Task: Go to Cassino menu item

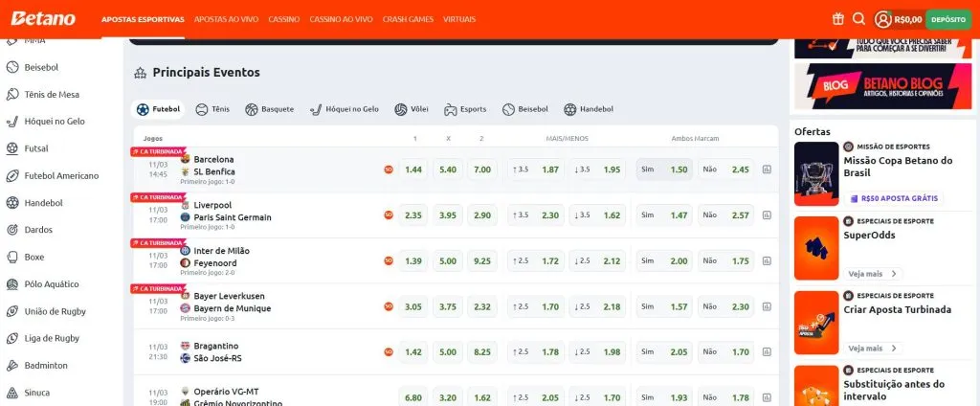Action: click(283, 19)
